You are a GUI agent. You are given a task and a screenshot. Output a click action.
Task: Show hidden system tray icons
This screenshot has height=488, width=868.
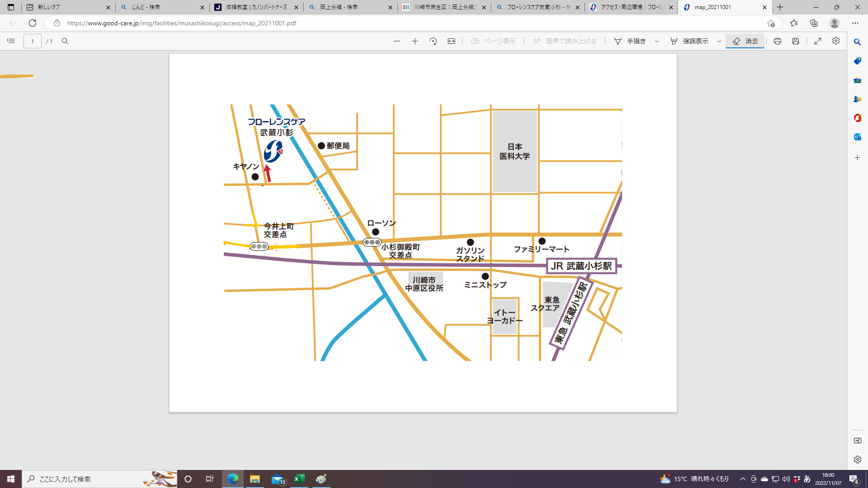tap(742, 479)
